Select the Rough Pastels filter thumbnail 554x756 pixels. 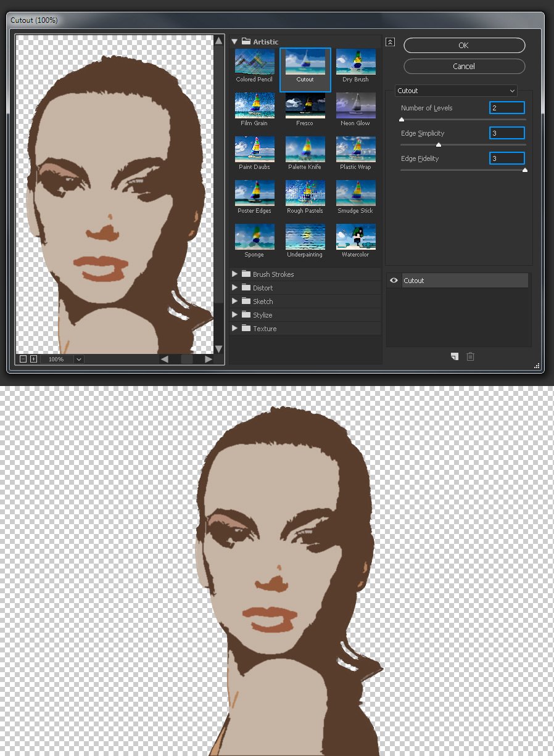[305, 193]
